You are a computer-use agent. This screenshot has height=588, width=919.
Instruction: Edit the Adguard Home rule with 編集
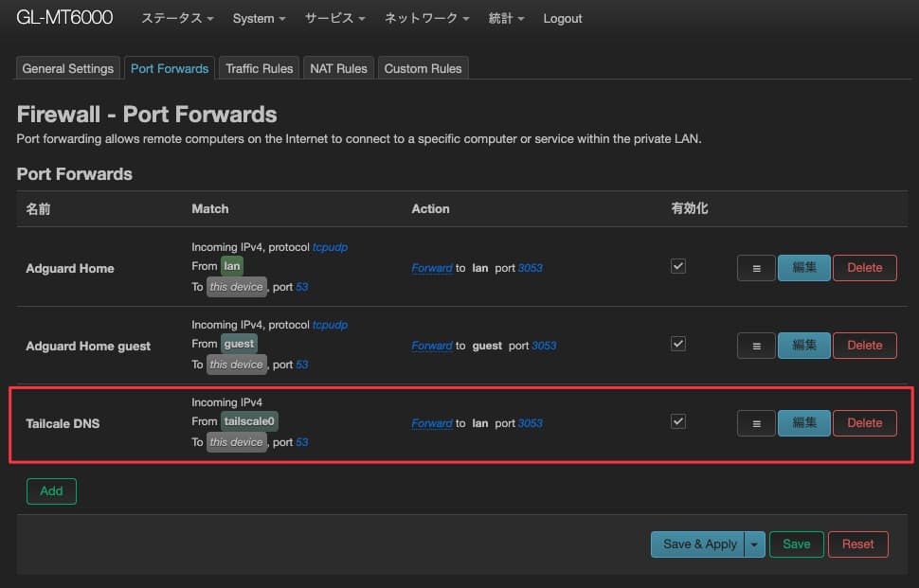803,268
